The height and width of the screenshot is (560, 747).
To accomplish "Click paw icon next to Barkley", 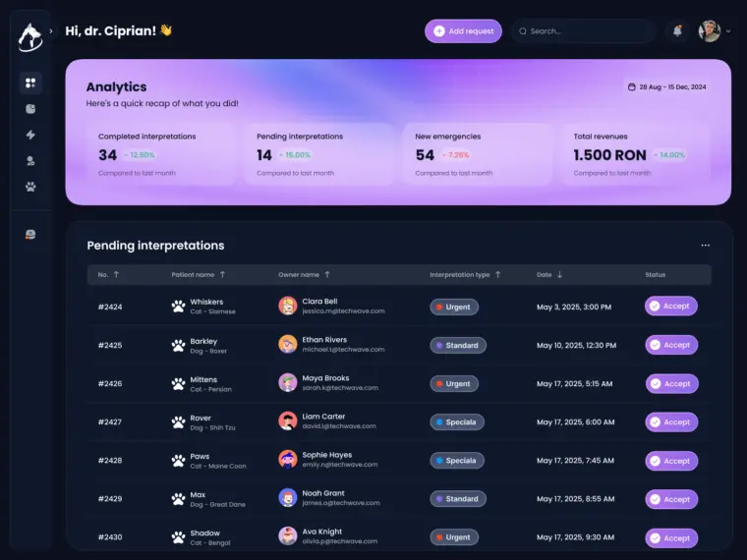I will 178,345.
